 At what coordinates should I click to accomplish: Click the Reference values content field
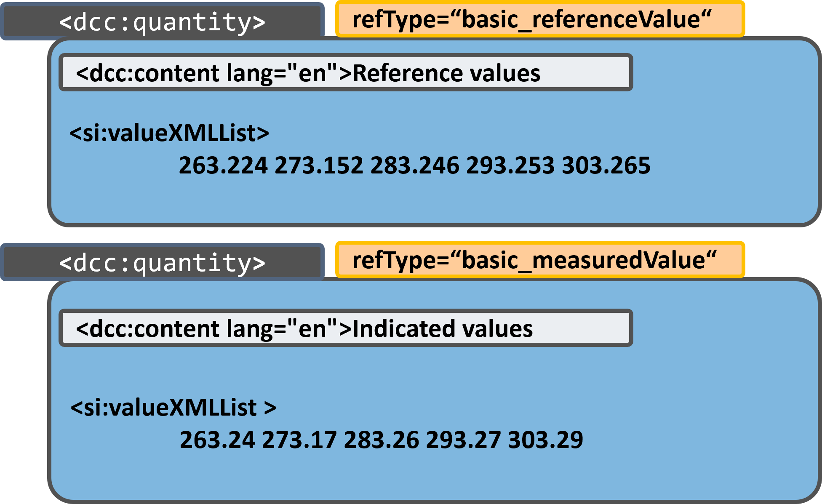tap(345, 73)
